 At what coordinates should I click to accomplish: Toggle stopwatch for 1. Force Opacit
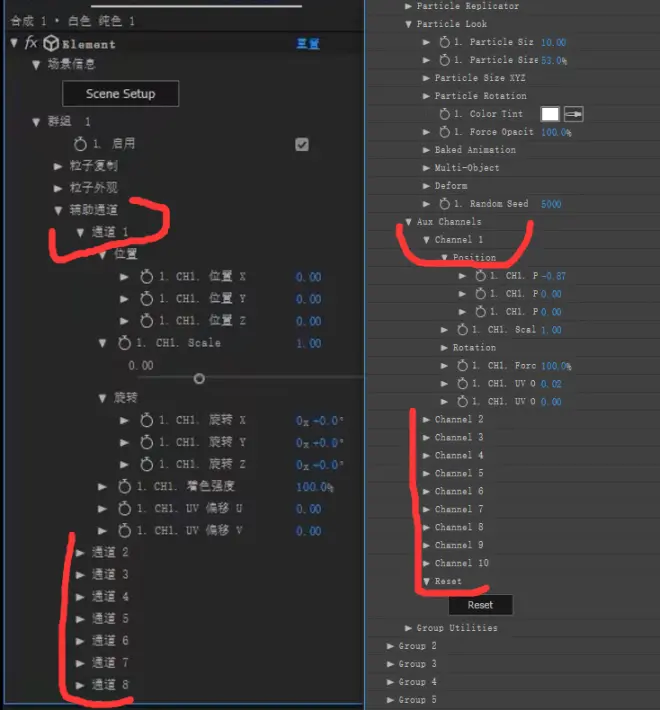coord(445,132)
